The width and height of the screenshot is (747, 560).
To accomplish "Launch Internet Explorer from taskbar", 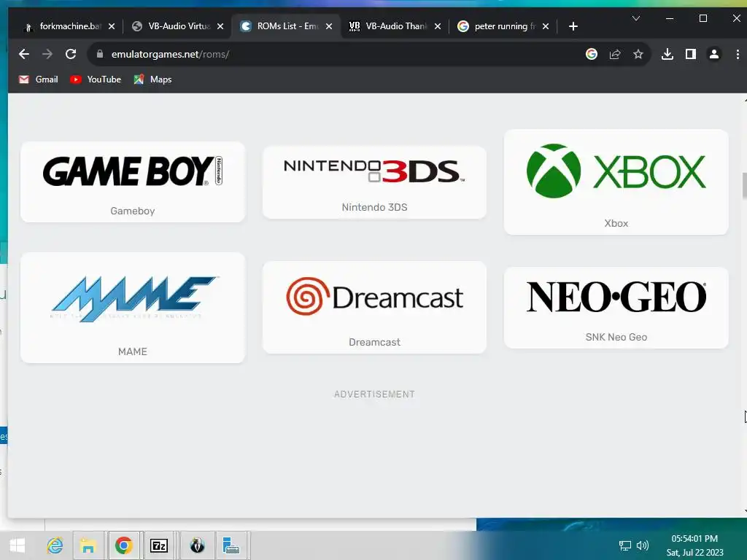I will [x=55, y=545].
